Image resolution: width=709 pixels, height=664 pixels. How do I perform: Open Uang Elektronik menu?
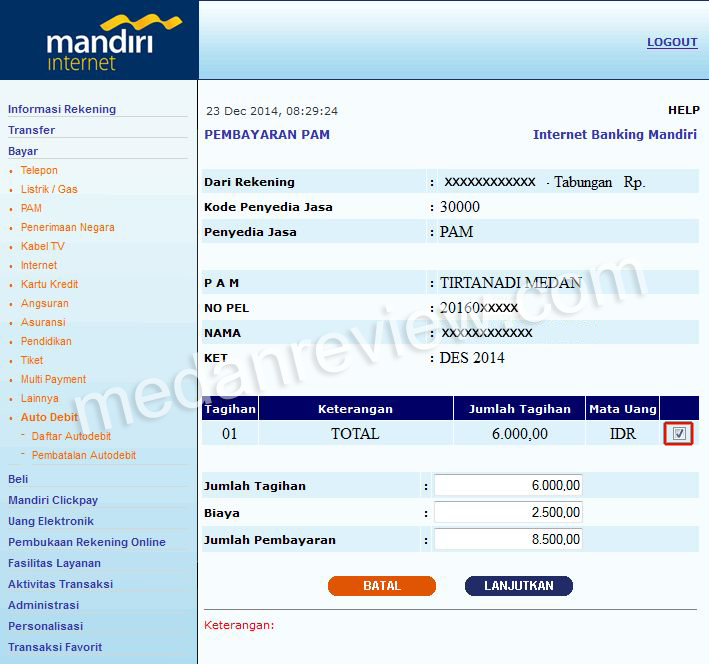coord(51,521)
